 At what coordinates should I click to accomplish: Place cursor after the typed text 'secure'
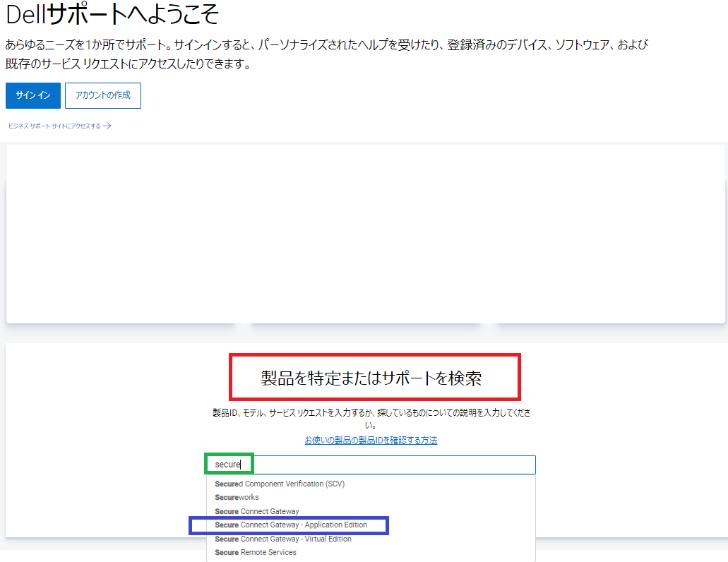[x=242, y=464]
